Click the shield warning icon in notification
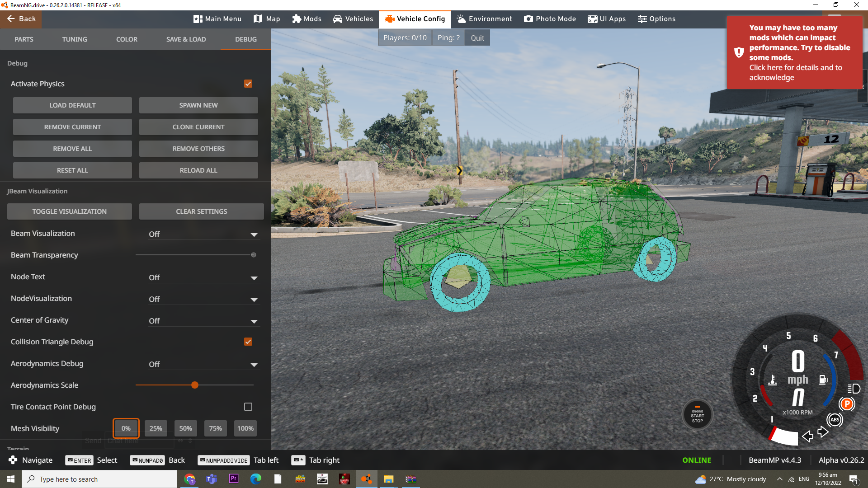Viewport: 868px width, 488px height. click(739, 52)
